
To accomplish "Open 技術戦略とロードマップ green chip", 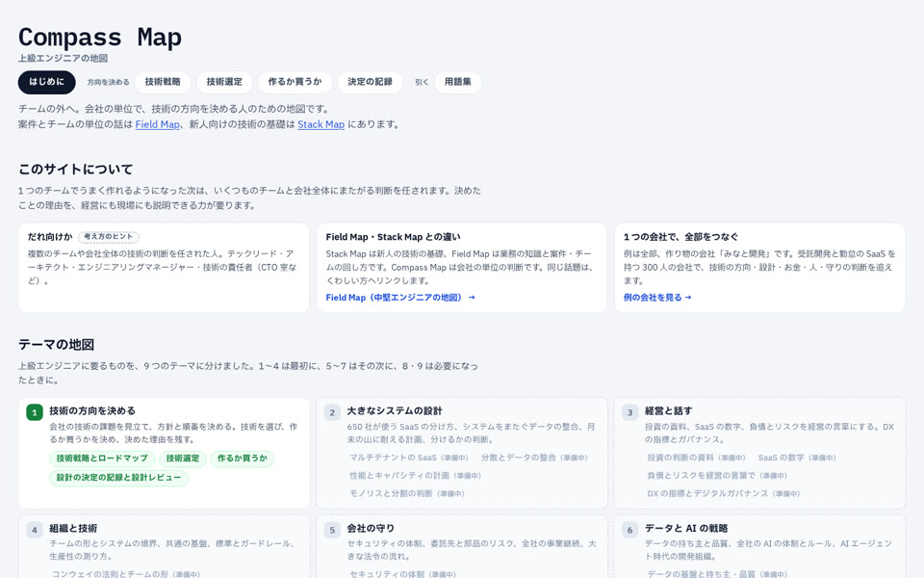I will click(102, 459).
